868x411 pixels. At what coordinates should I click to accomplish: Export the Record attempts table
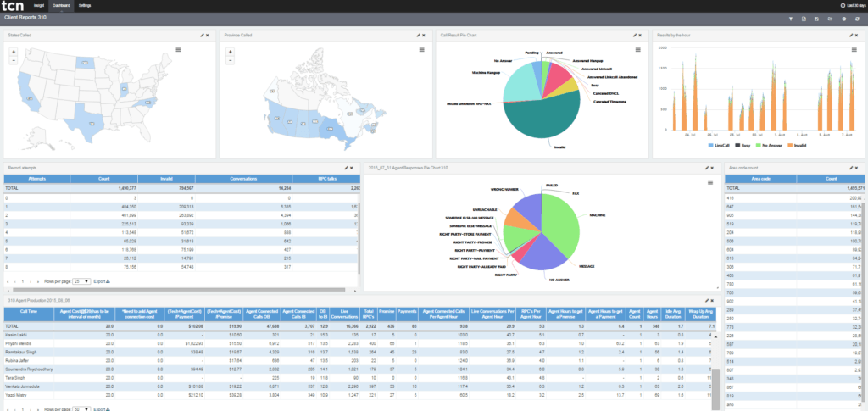[102, 281]
